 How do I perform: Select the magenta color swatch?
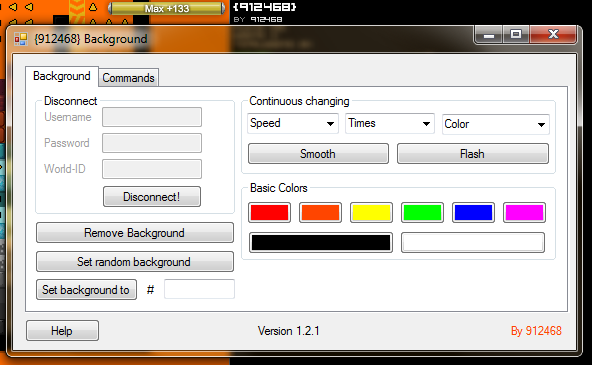coord(524,213)
